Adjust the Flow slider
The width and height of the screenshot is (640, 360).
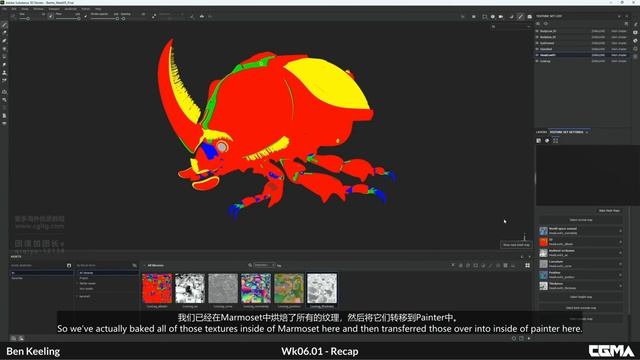point(67,18)
